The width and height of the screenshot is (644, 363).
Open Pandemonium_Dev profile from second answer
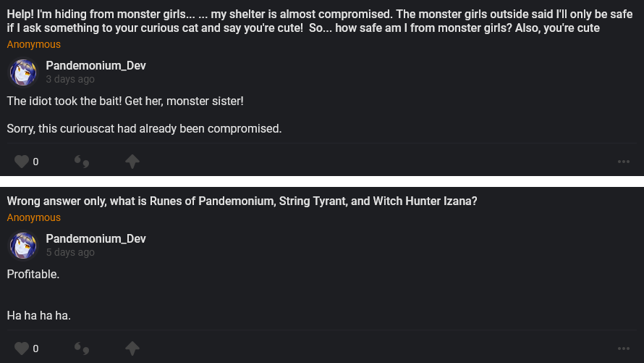[x=96, y=238]
